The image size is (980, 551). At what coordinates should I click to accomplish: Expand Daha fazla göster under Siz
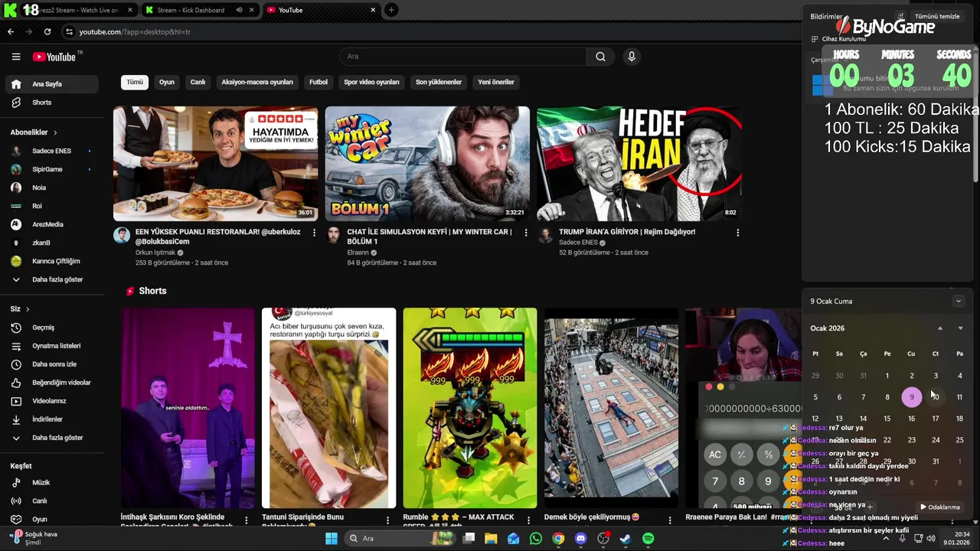52,438
